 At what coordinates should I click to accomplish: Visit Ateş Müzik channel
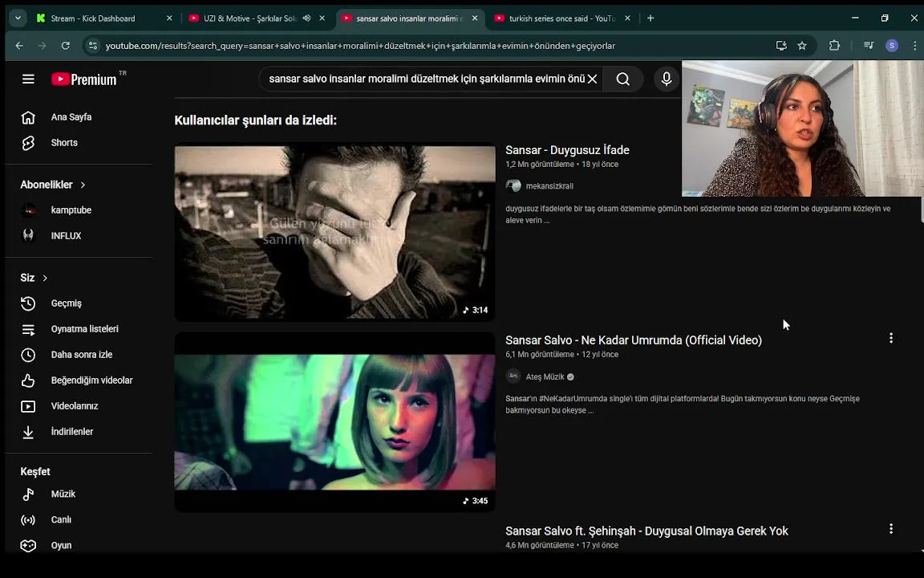tap(545, 377)
